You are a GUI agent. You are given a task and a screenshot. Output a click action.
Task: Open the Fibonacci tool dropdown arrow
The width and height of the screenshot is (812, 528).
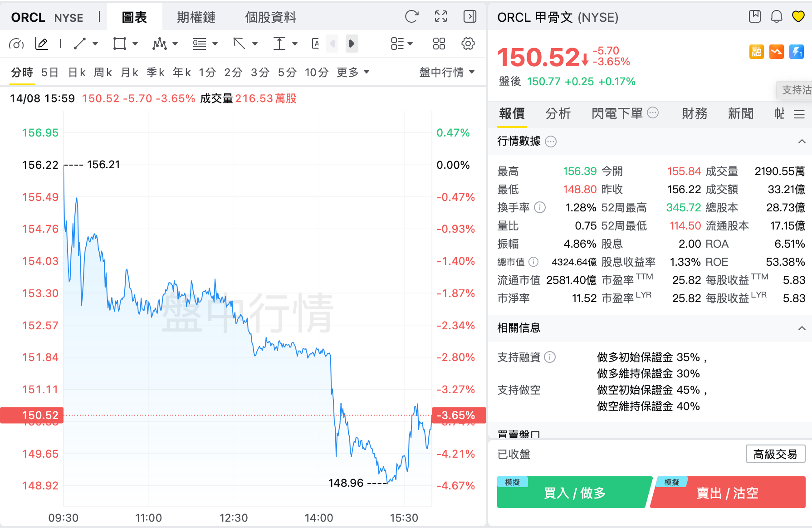pyautogui.click(x=215, y=44)
